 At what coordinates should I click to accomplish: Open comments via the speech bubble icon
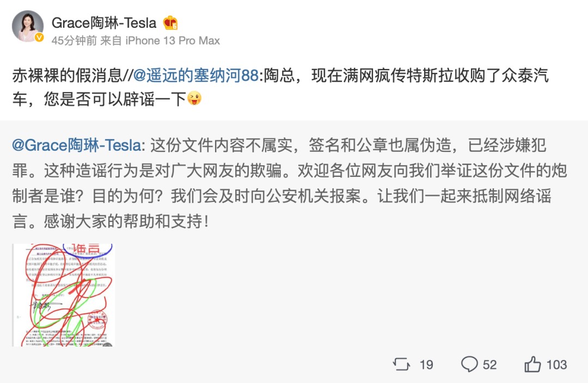click(469, 364)
